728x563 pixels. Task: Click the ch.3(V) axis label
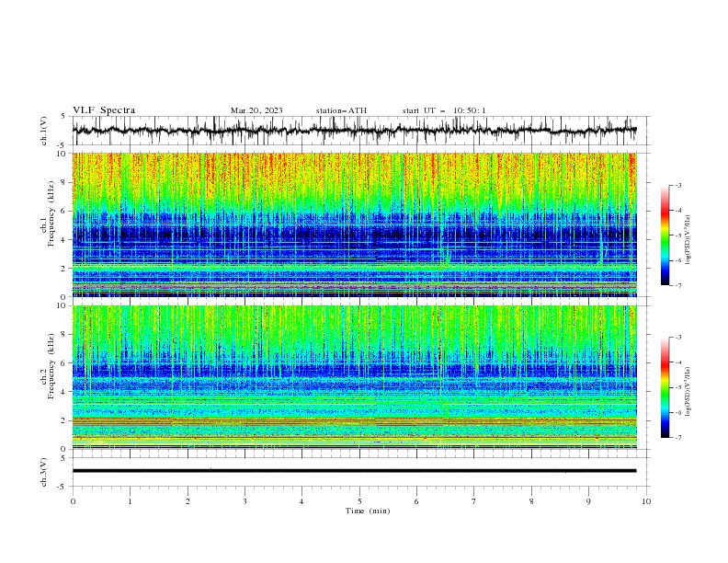[x=44, y=472]
